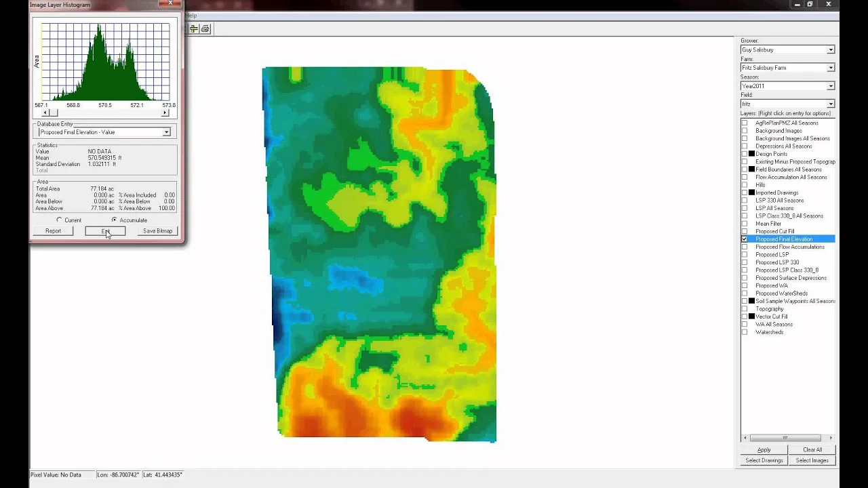Select the Current radio button

(x=60, y=220)
